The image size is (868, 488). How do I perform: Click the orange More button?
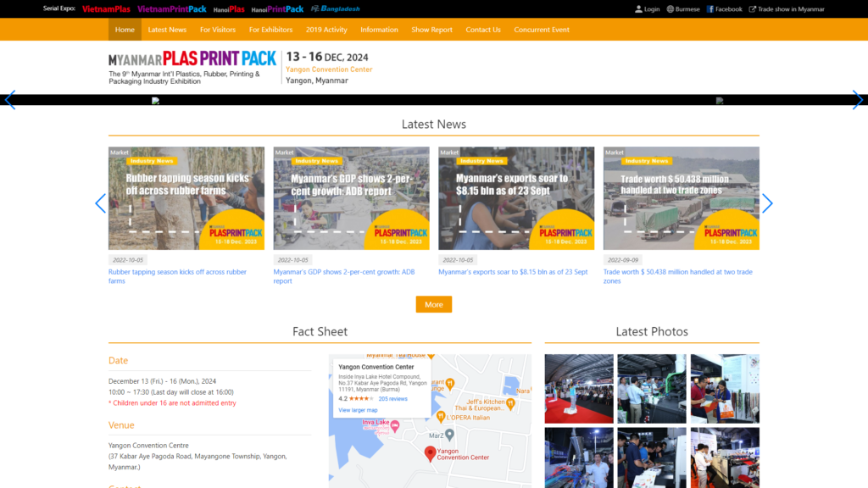pos(434,304)
